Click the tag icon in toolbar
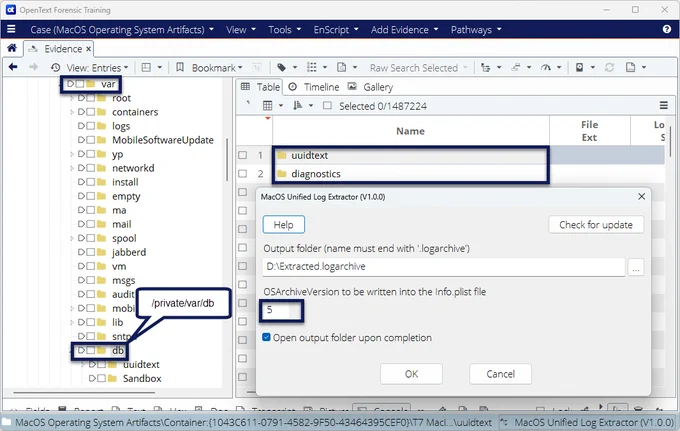The height and width of the screenshot is (431, 680). (x=281, y=67)
